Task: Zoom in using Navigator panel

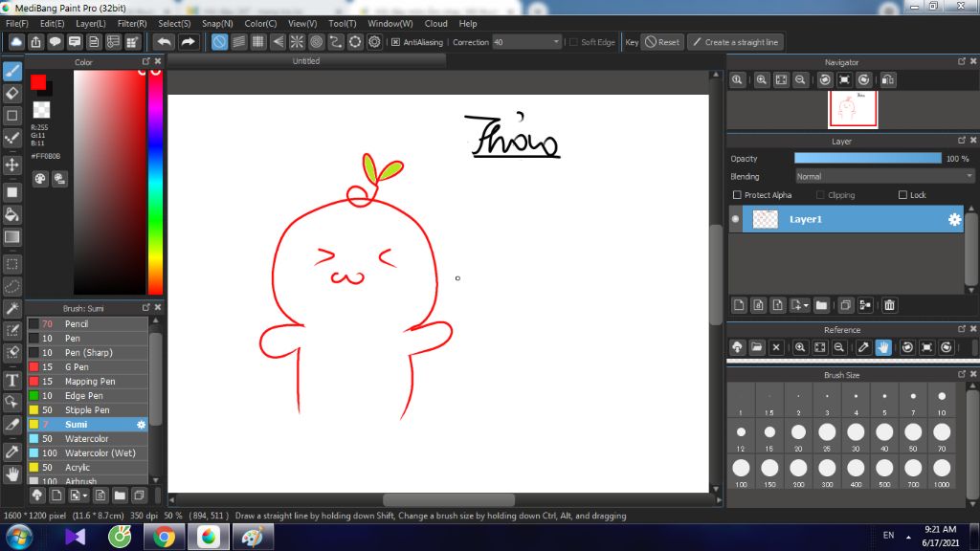Action: tap(761, 80)
